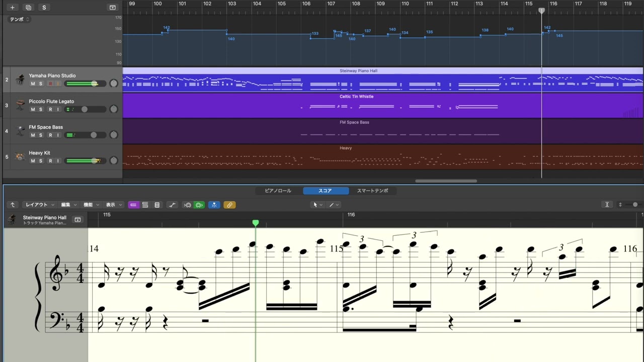Click the vertical auto zoom icon
Image resolution: width=644 pixels, height=362 pixels.
click(x=607, y=205)
